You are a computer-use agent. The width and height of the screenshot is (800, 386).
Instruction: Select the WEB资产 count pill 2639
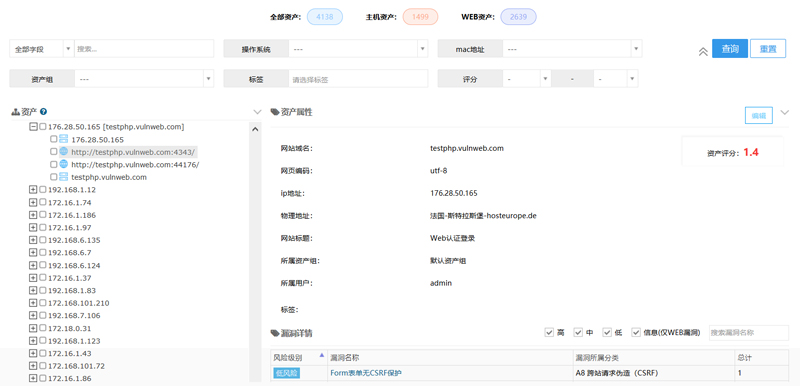[518, 17]
